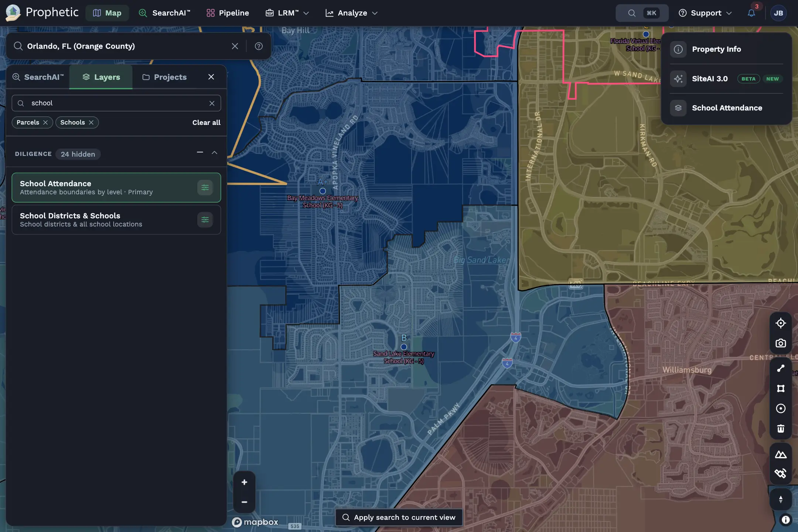The height and width of the screenshot is (532, 798).
Task: Reset map north compass arrow
Action: [780, 499]
